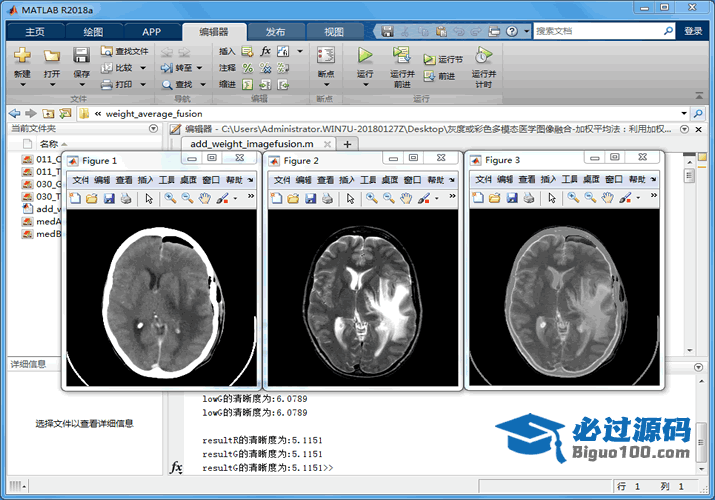Switch to the Publish (发布) tab
The image size is (715, 500).
(275, 31)
